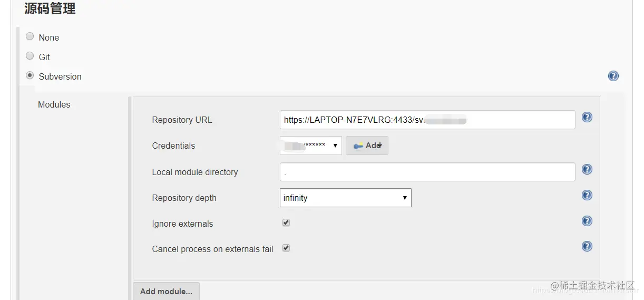Open the Repository depth infinity dropdown

click(345, 198)
